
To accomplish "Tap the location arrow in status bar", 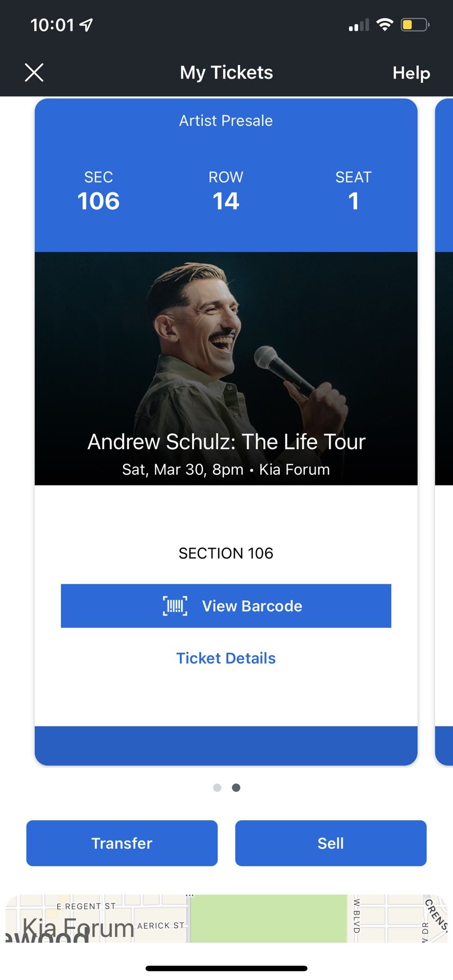I will click(x=86, y=24).
